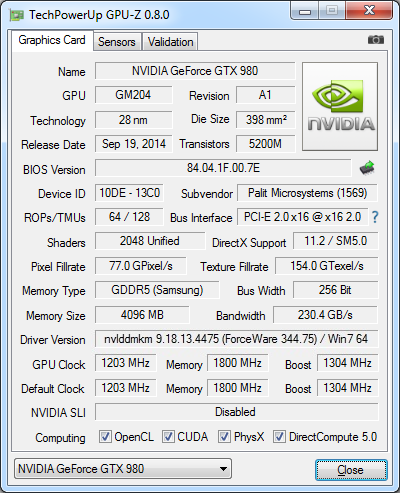The width and height of the screenshot is (400, 493).
Task: Close the window with the X button
Action: (x=368, y=11)
